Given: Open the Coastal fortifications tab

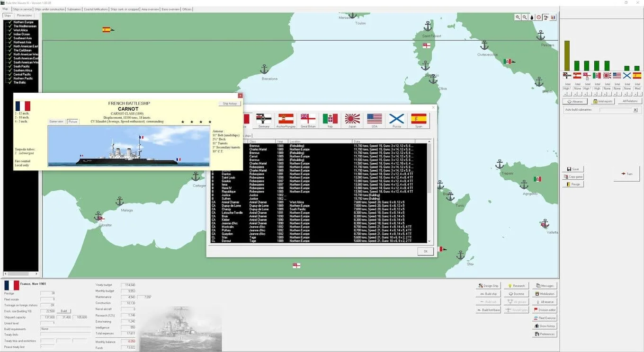Looking at the screenshot, I should click(97, 9).
